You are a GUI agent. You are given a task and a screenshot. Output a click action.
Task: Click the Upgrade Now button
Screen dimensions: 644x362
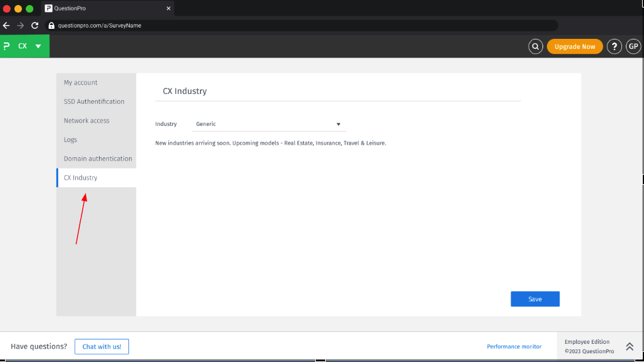coord(574,46)
